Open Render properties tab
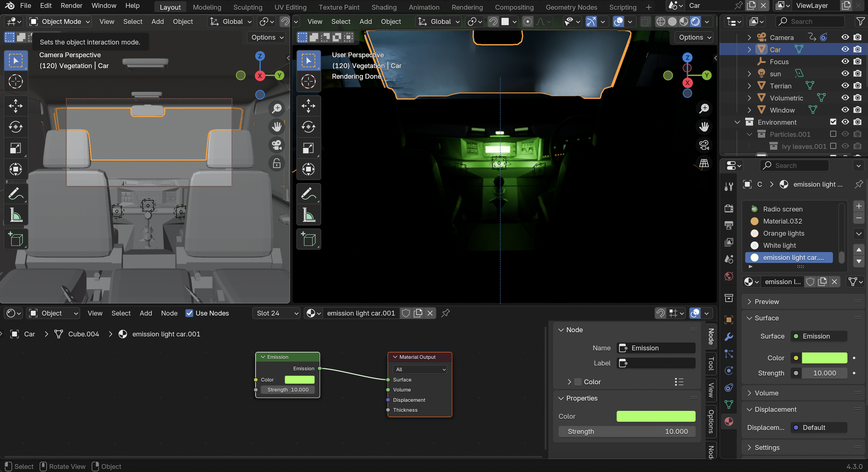The height and width of the screenshot is (472, 868). (x=729, y=208)
